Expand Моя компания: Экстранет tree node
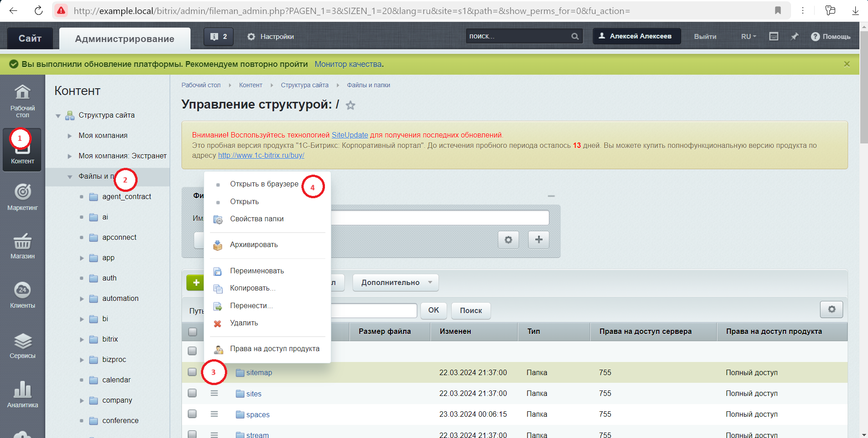Screen dimensions: 868x438 (70, 156)
